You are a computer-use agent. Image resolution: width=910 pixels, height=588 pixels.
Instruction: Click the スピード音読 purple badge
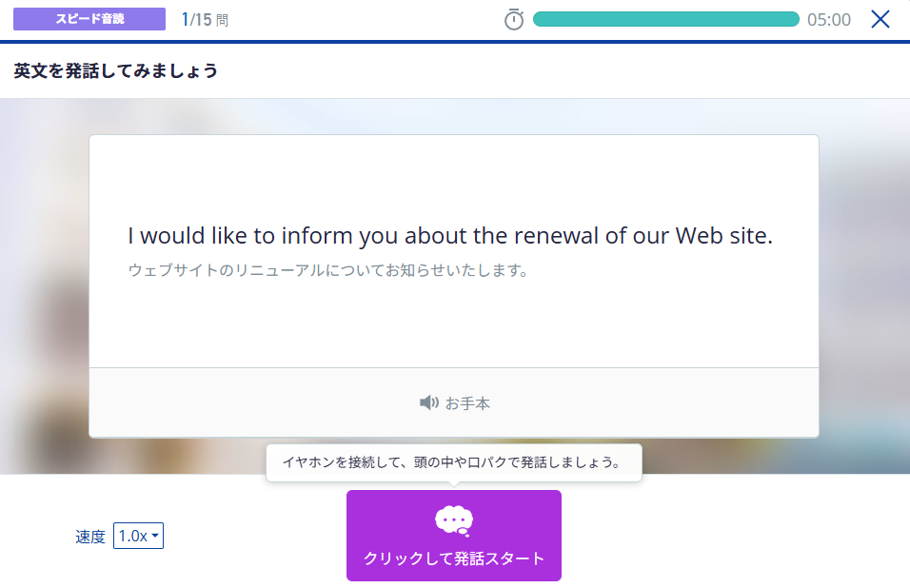click(x=89, y=19)
